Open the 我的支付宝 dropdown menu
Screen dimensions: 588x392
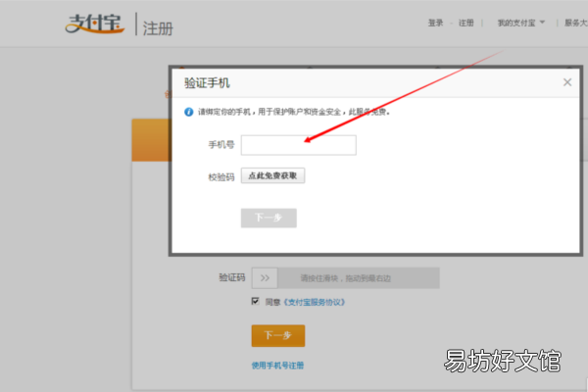coord(520,23)
